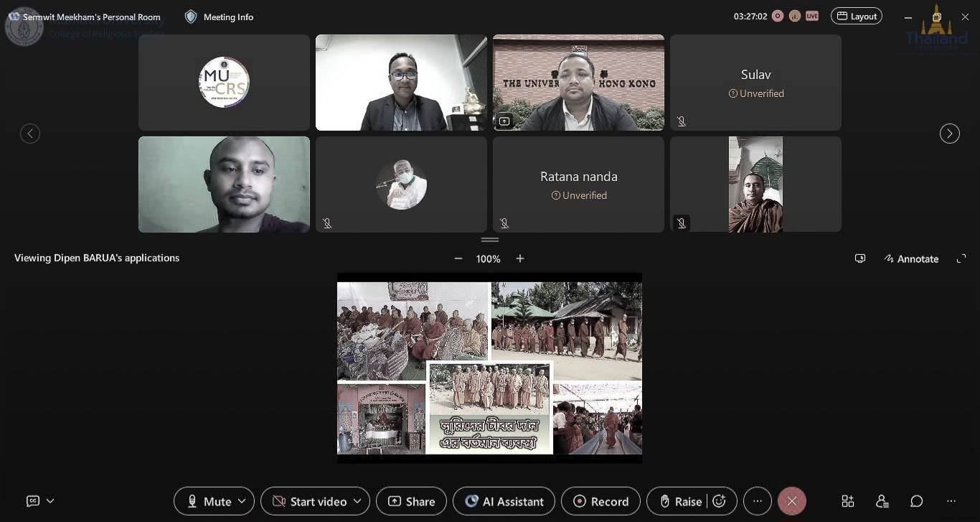The height and width of the screenshot is (522, 980).
Task: Click the Annotate option
Action: (911, 258)
